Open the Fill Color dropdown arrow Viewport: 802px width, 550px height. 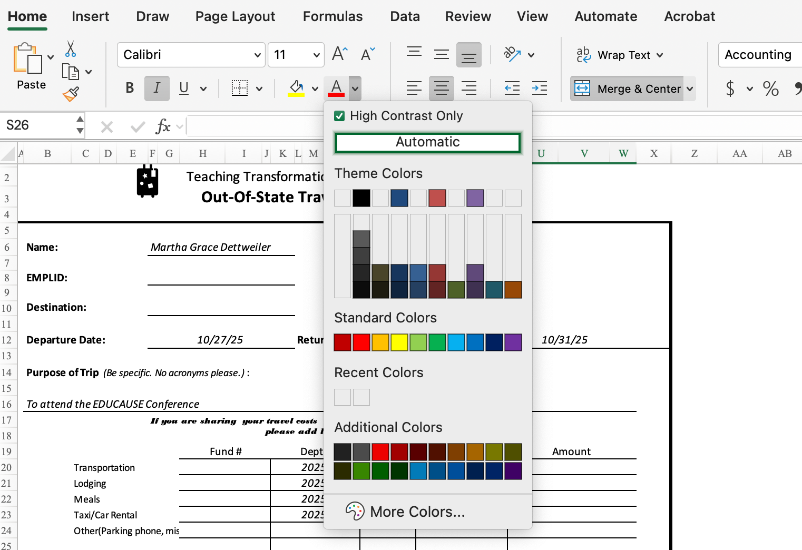tap(315, 89)
